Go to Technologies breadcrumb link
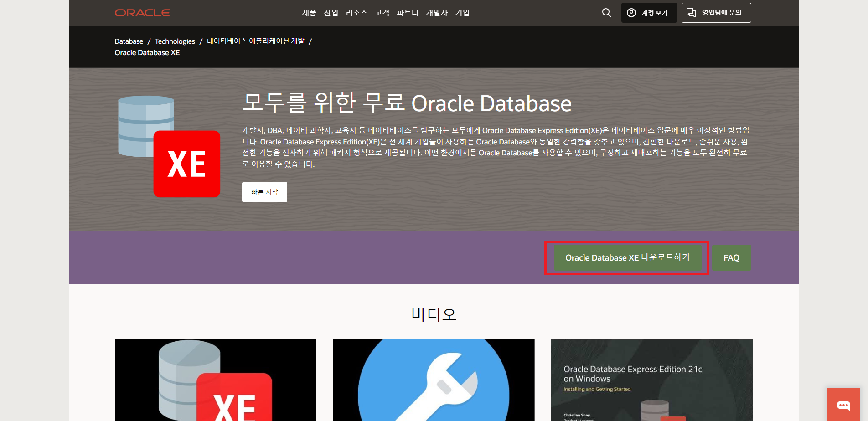 175,41
